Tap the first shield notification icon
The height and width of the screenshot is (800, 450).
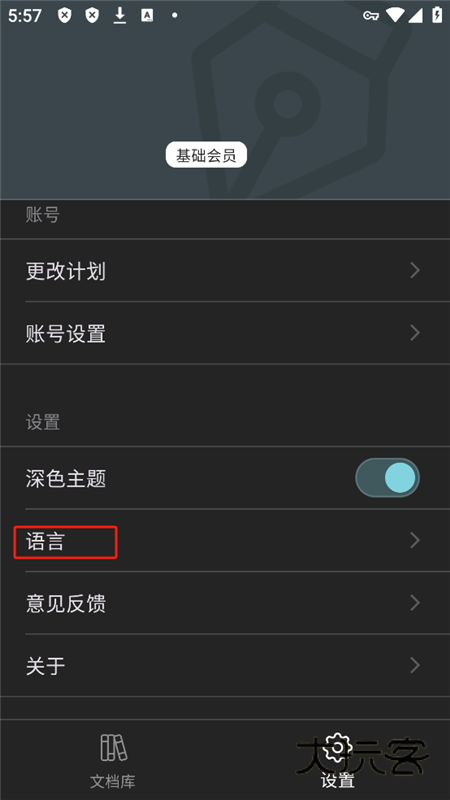tap(64, 15)
